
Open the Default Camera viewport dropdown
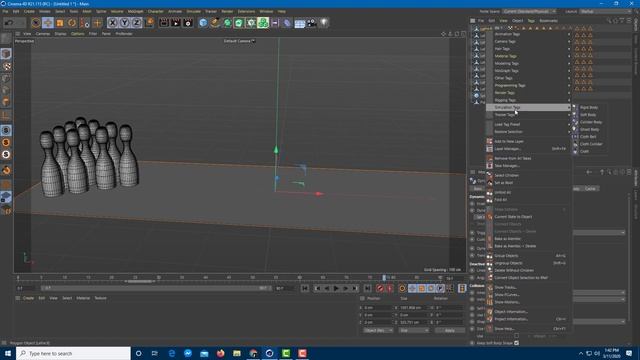click(239, 41)
